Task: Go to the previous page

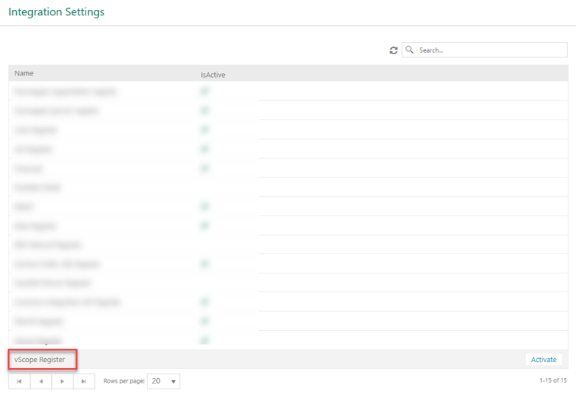Action: point(41,381)
